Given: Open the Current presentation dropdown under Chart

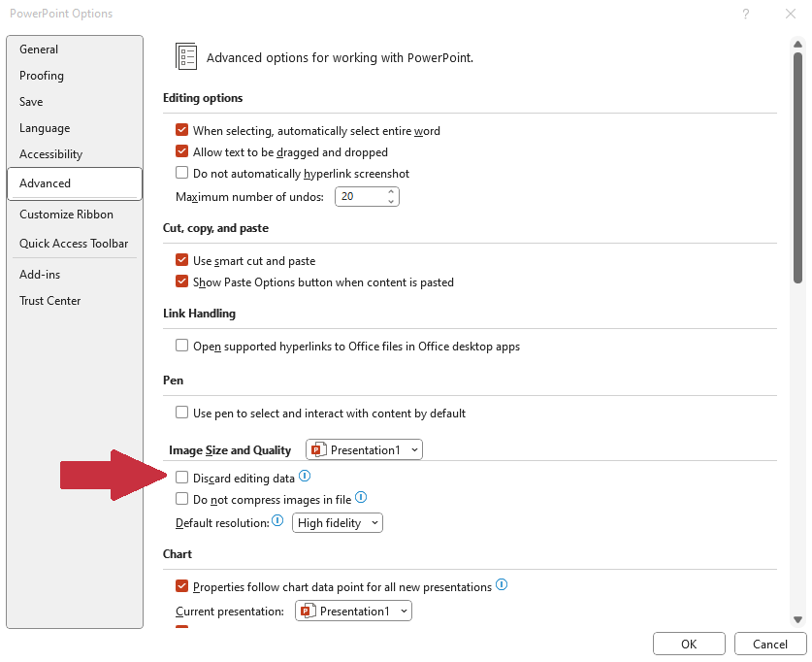Looking at the screenshot, I should point(353,611).
